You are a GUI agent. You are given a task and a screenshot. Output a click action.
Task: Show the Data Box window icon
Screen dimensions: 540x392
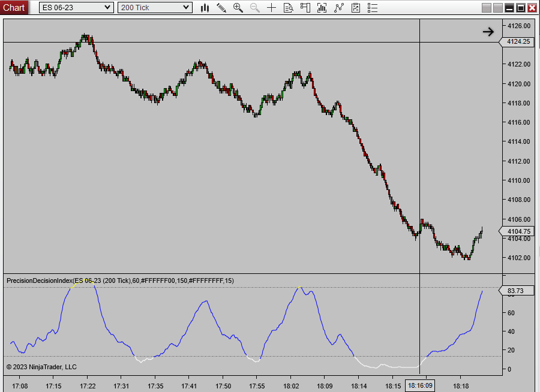pyautogui.click(x=289, y=8)
